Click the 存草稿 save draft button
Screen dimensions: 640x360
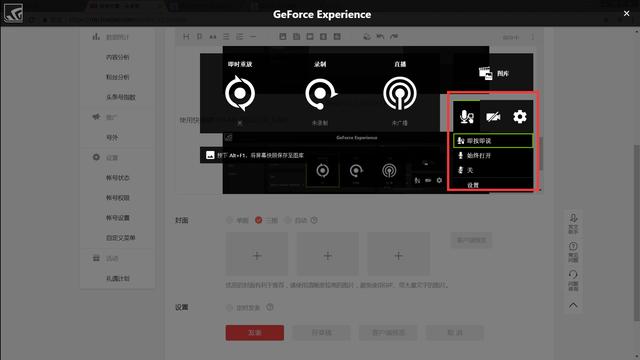point(321,333)
